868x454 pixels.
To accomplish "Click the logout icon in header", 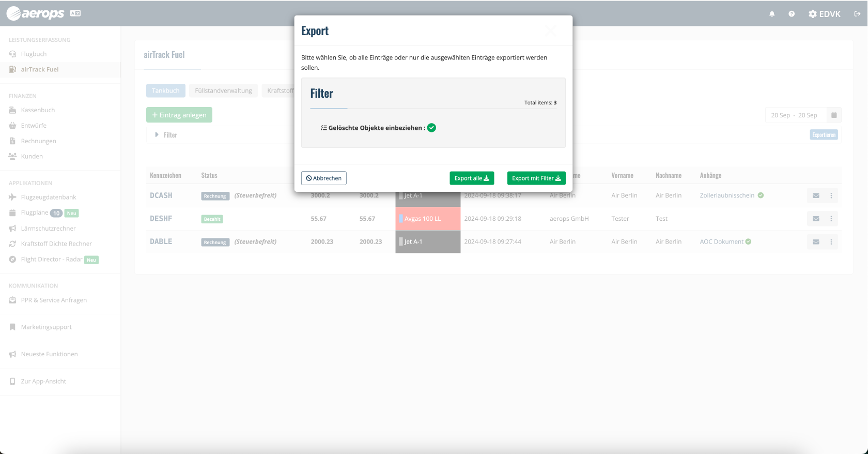I will pyautogui.click(x=857, y=14).
